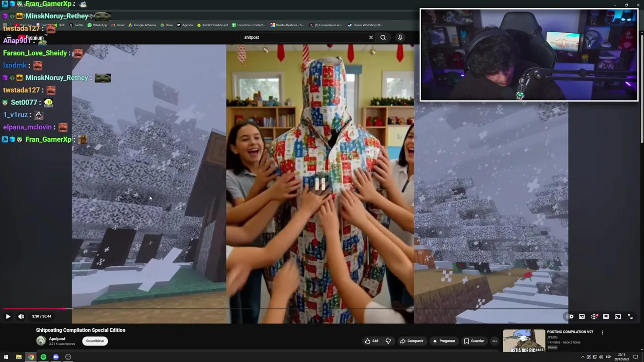This screenshot has height=362, width=644.
Task: Open the system volume tray icon
Action: tap(601, 357)
